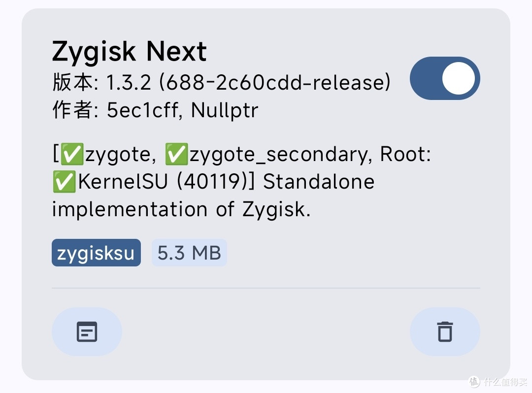This screenshot has width=532, height=393.
Task: Click the watermark logo in bottom corner
Action: [x=475, y=382]
